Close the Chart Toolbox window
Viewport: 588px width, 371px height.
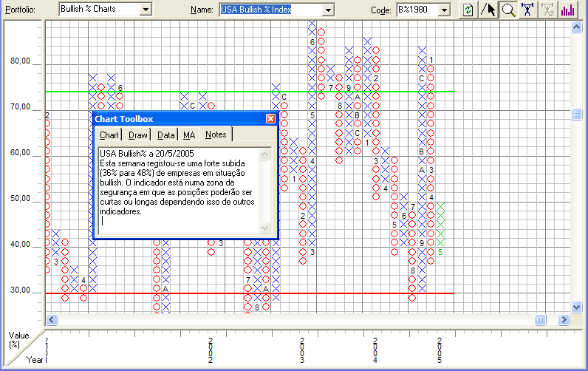coord(270,118)
